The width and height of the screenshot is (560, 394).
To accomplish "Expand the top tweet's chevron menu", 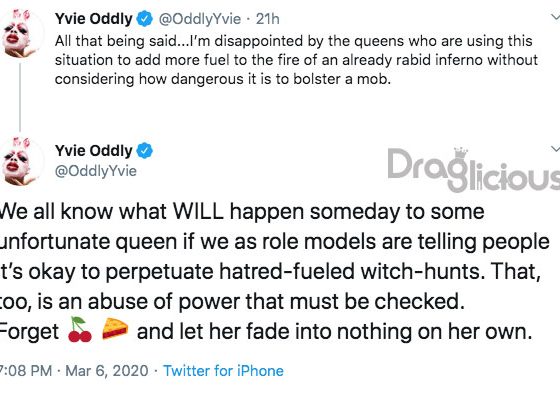I will (555, 17).
